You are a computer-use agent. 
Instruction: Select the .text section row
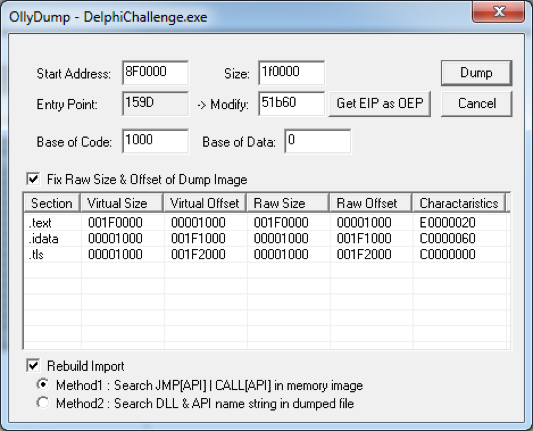(x=267, y=223)
